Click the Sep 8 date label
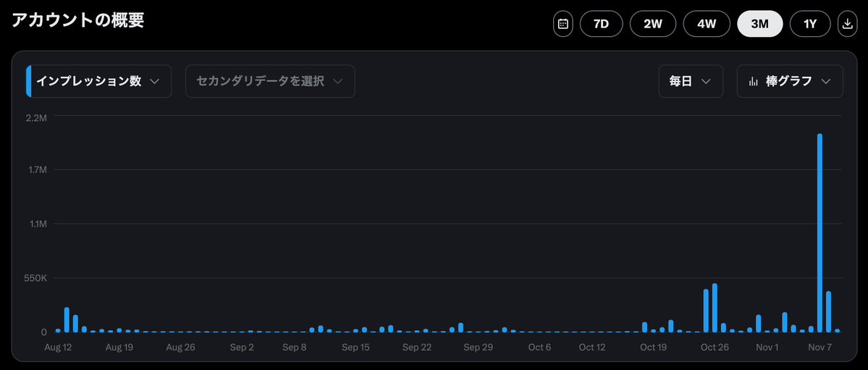 coord(295,348)
